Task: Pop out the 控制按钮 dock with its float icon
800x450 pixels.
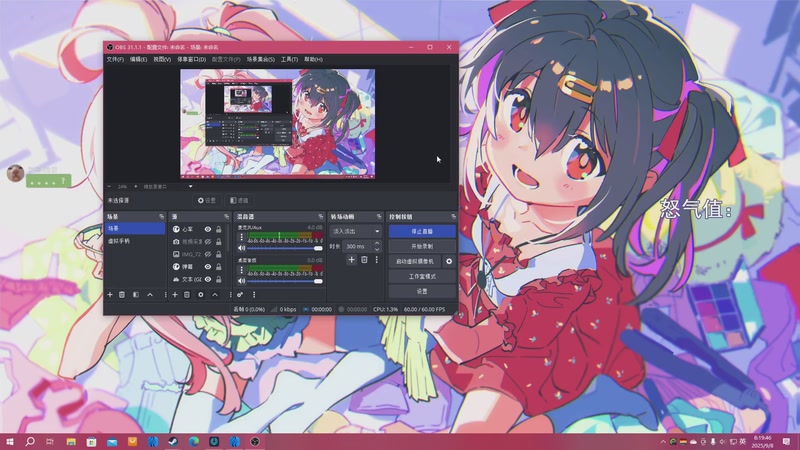Action: [453, 217]
